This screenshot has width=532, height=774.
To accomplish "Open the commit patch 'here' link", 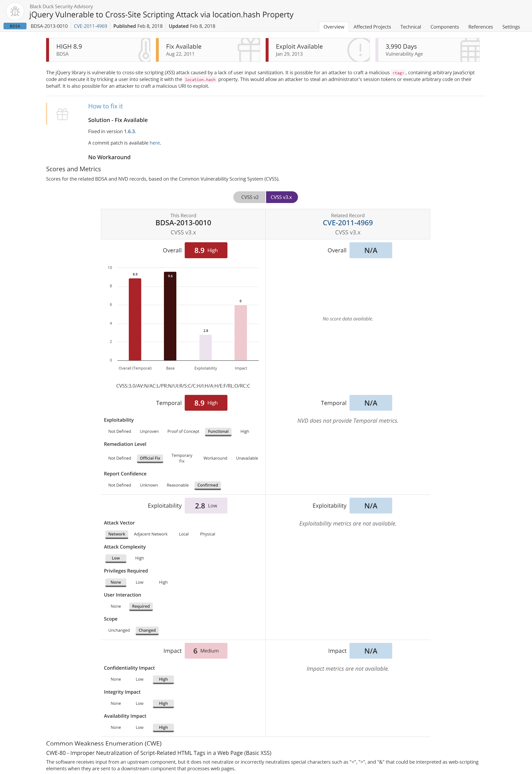I will coord(155,143).
